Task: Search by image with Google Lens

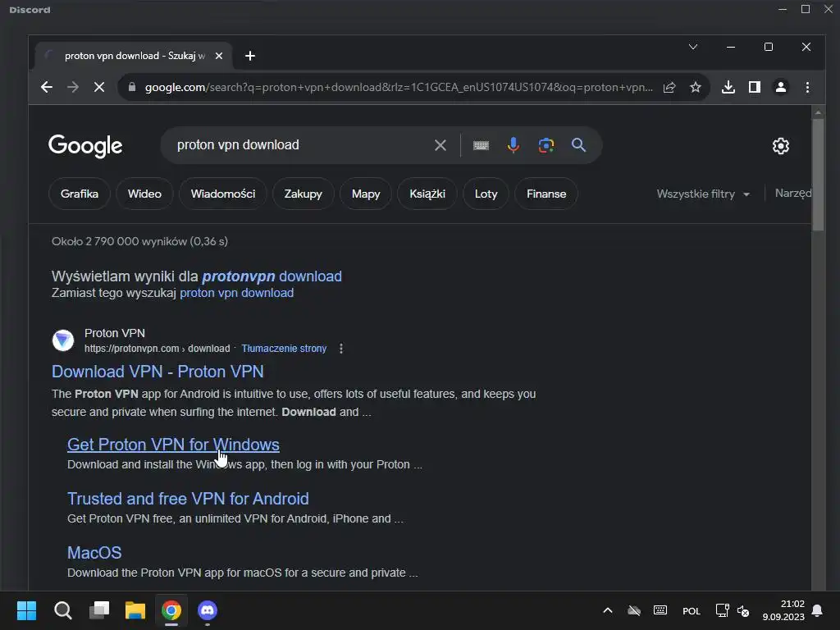Action: [x=546, y=145]
